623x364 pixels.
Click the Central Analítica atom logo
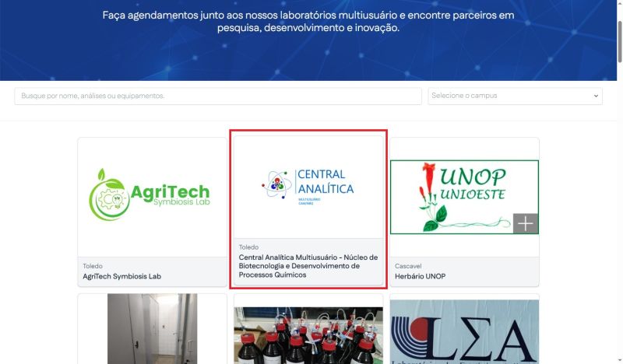pos(276,187)
